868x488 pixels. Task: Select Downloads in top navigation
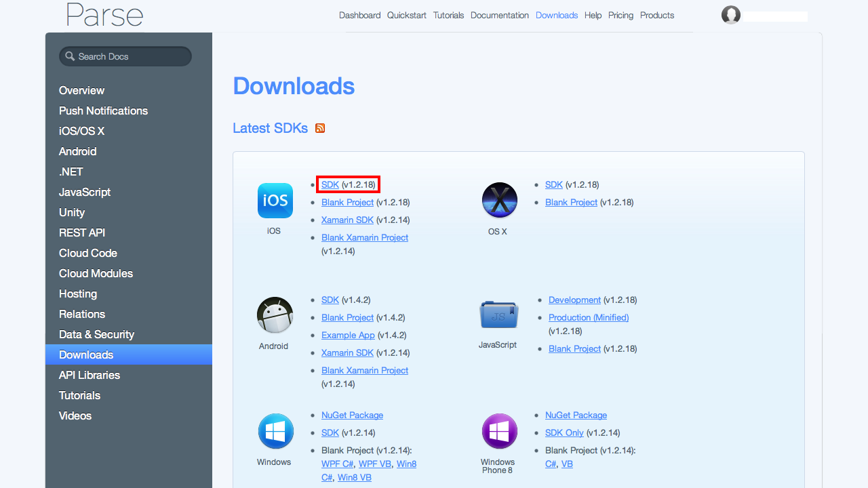557,15
